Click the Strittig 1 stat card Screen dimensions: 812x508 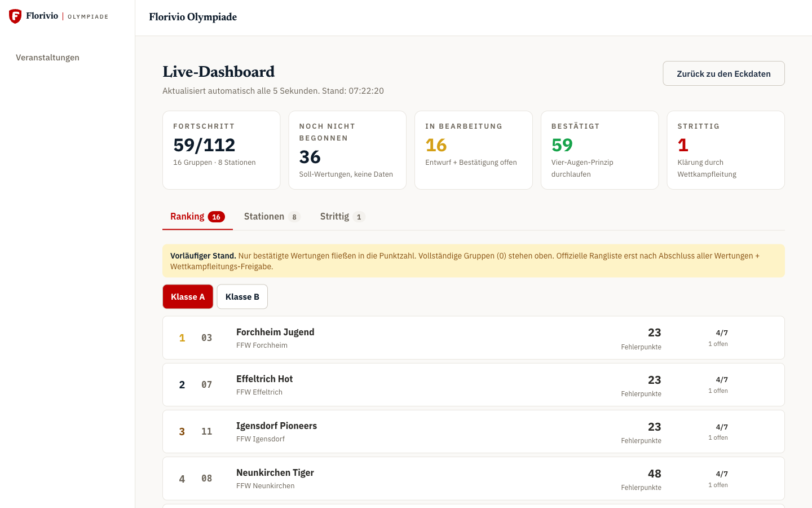726,150
